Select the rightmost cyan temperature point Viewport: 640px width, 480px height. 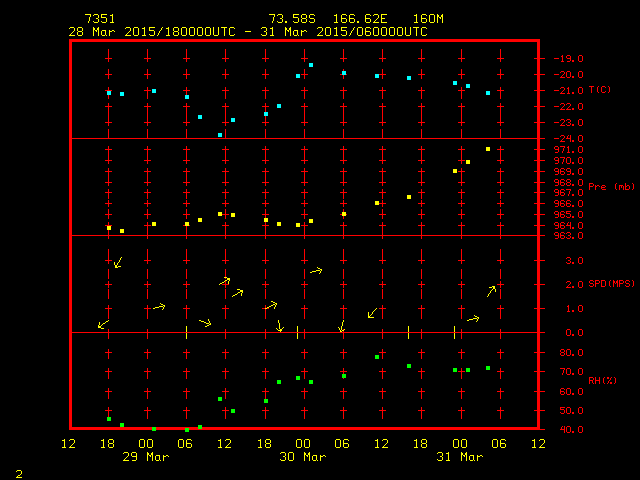pos(488,93)
